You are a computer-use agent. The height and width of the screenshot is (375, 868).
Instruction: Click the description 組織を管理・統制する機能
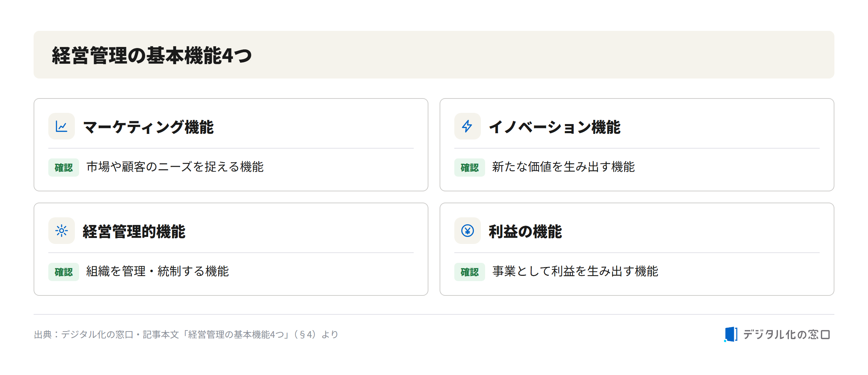coord(157,271)
